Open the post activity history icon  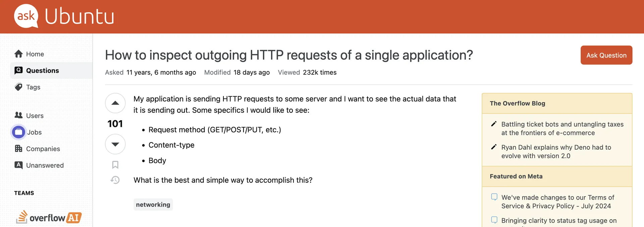[x=115, y=180]
